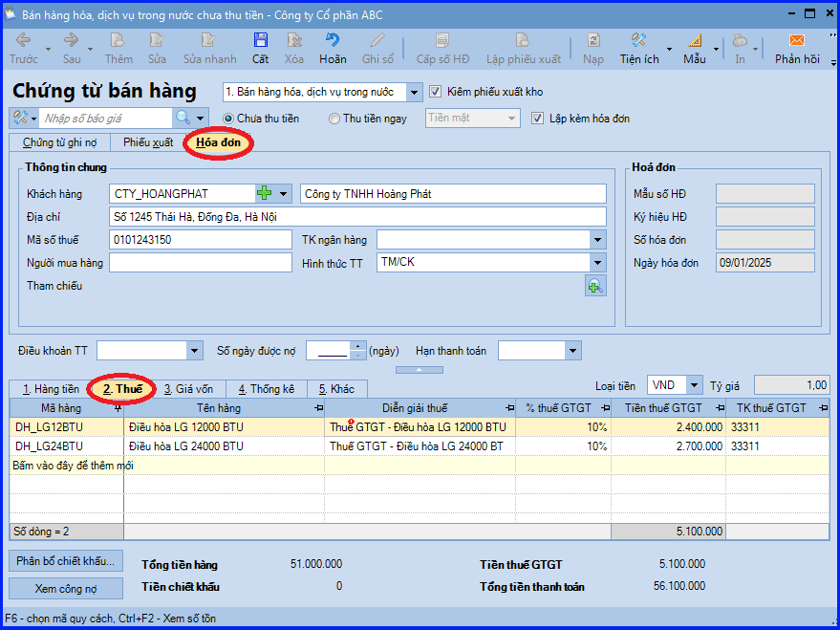Click the Nhập số báo giá field
Viewport: 840px width, 630px height.
click(x=105, y=119)
